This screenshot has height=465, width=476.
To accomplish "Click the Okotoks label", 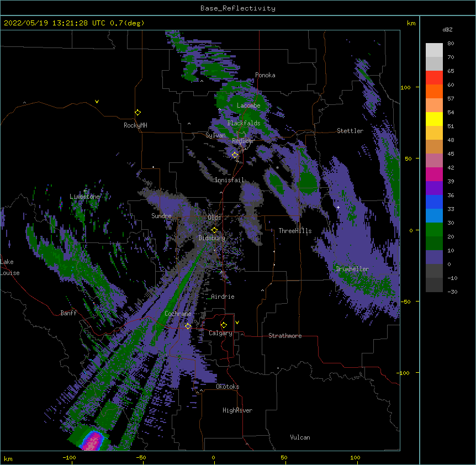I will pos(228,387).
